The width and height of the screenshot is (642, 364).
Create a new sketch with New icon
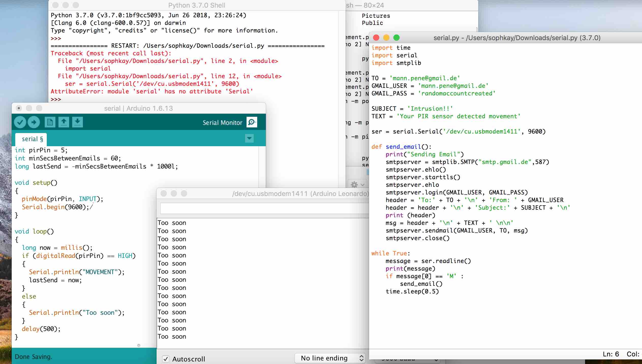(50, 122)
